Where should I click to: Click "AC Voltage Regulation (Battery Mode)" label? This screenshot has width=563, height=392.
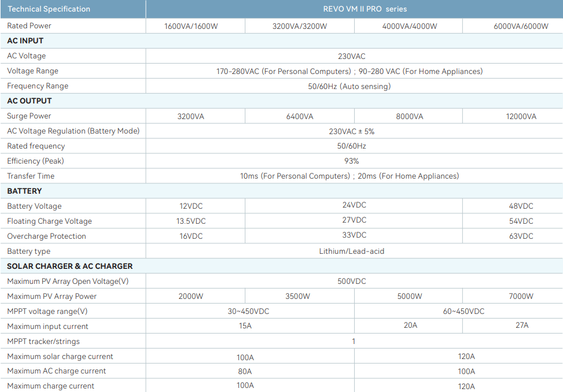tap(73, 131)
